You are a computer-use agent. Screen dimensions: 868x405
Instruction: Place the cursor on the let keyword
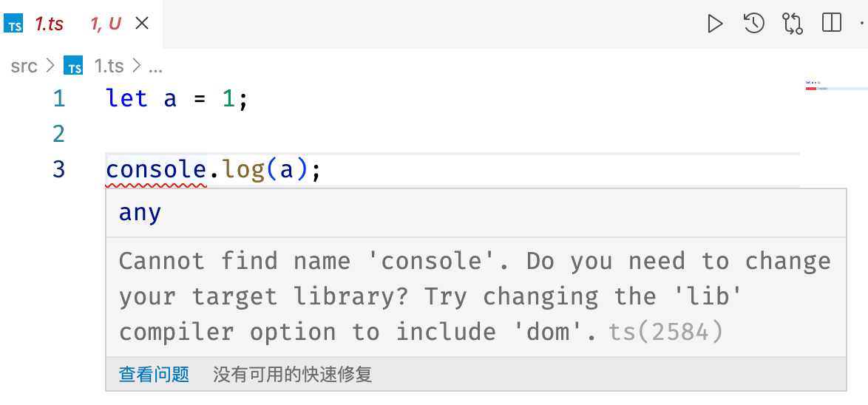pos(126,99)
